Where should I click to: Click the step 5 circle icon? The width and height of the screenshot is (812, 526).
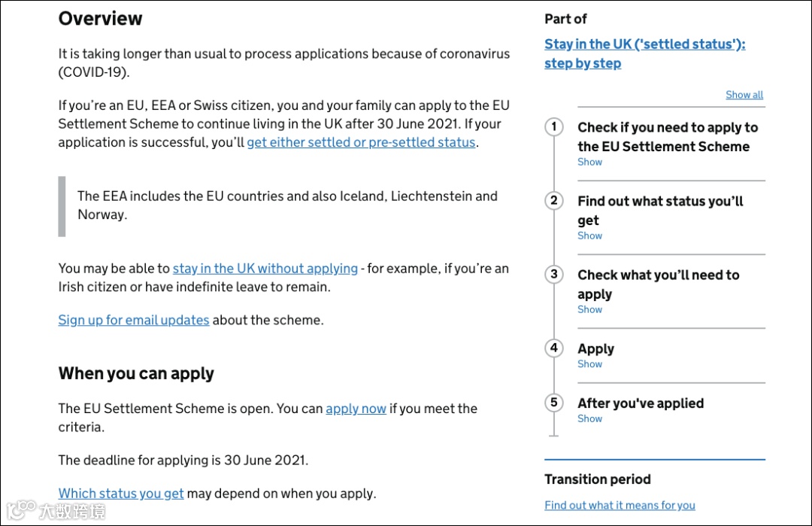[554, 403]
